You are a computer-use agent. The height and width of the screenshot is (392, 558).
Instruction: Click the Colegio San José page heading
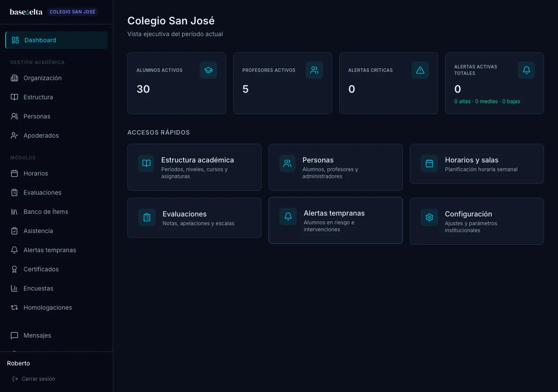171,21
